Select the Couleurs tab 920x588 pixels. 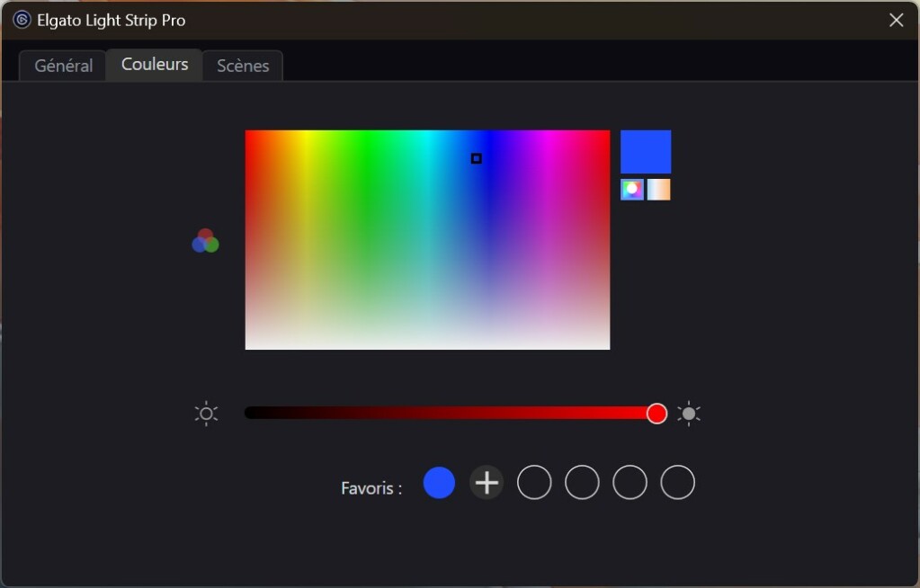point(153,64)
